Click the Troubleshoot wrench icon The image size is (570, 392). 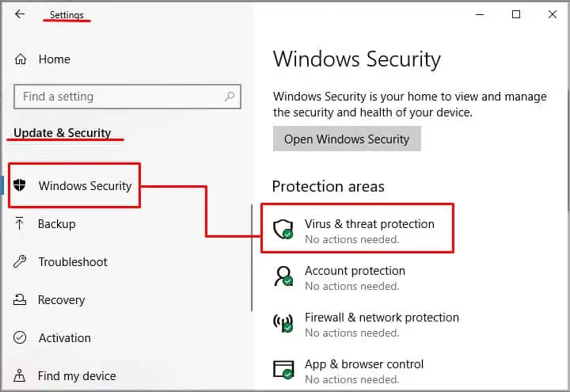pyautogui.click(x=21, y=262)
